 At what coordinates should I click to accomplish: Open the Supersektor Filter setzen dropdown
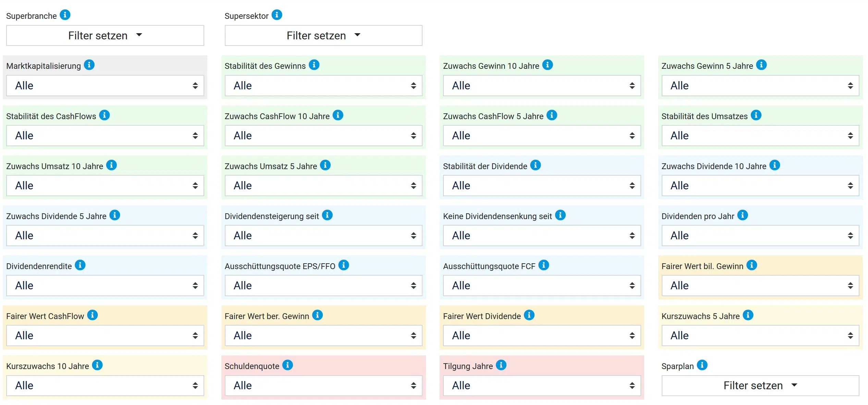tap(323, 36)
